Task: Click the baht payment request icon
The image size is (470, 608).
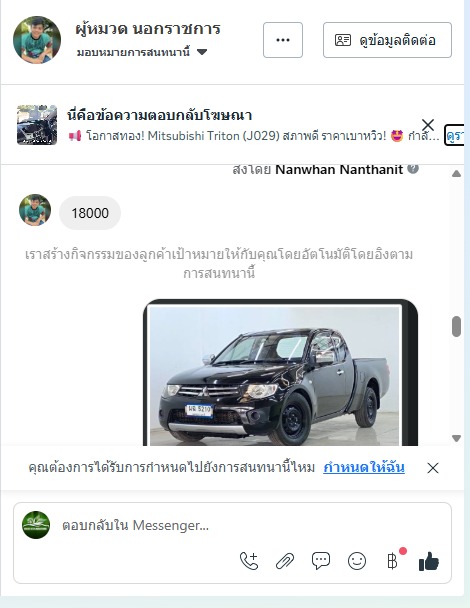Action: [392, 561]
